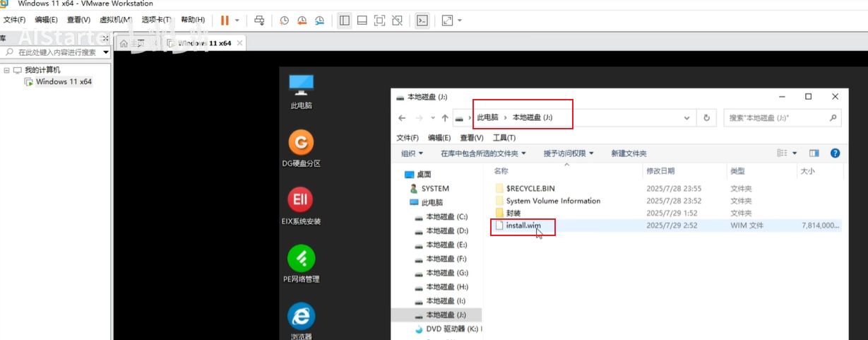
Task: Expand the address bar history dropdown
Action: [688, 118]
